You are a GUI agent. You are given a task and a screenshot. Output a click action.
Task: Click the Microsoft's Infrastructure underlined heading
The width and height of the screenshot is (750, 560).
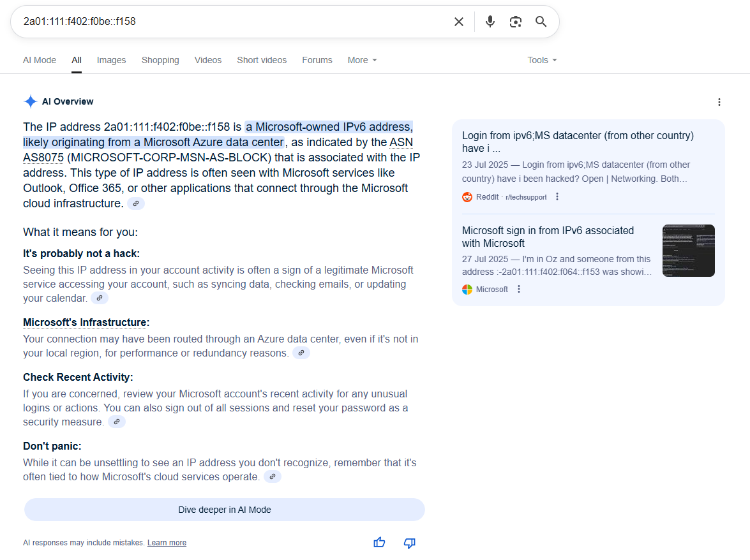point(85,323)
